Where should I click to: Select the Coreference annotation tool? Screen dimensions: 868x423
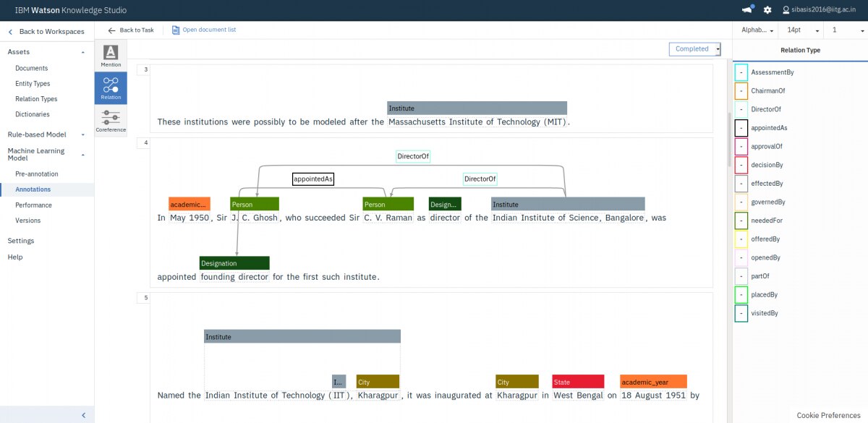click(x=111, y=120)
